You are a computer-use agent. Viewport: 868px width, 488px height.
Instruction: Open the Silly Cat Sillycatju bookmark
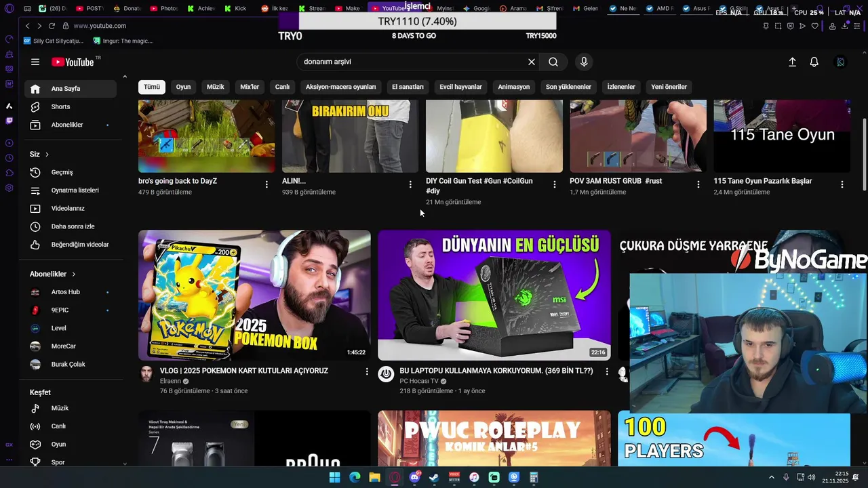pyautogui.click(x=53, y=41)
